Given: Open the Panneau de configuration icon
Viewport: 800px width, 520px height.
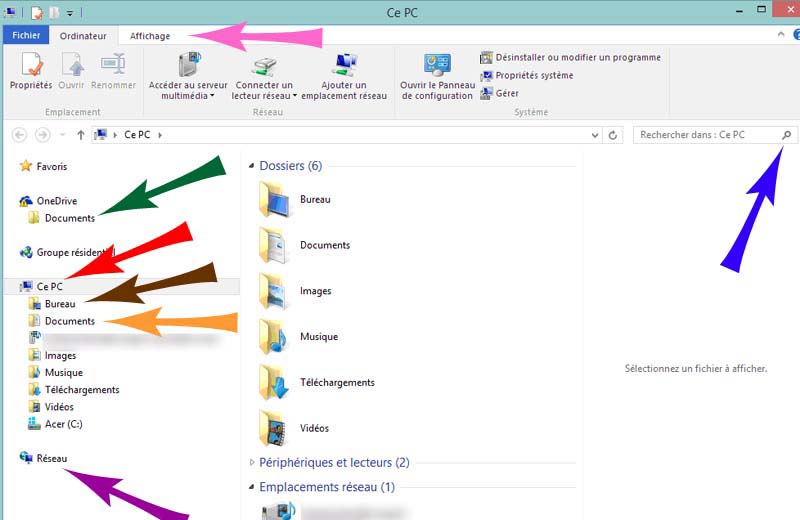Looking at the screenshot, I should pos(437,65).
